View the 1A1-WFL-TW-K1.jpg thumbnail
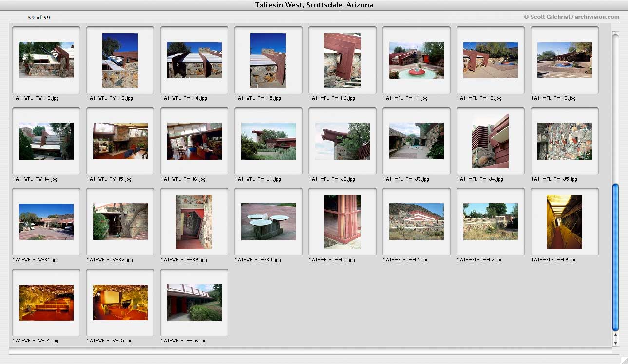The height and width of the screenshot is (364, 628). coord(46,222)
